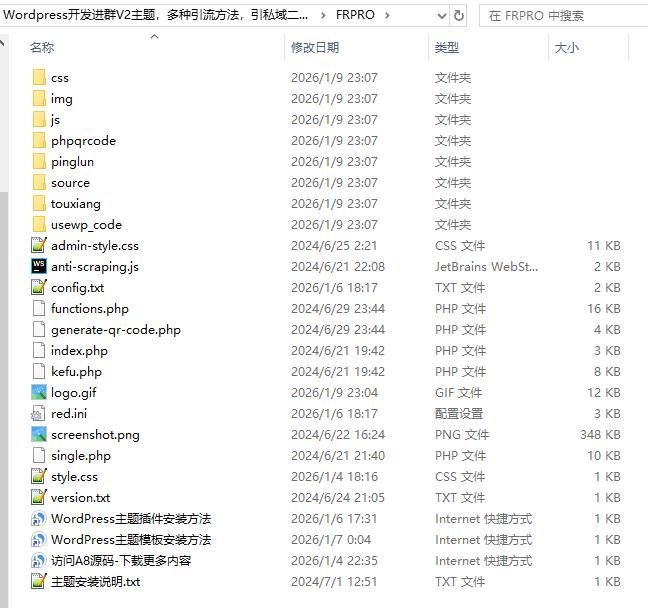648x608 pixels.
Task: Expand the chevron before FRPRO breadcrumb
Action: pyautogui.click(x=323, y=16)
